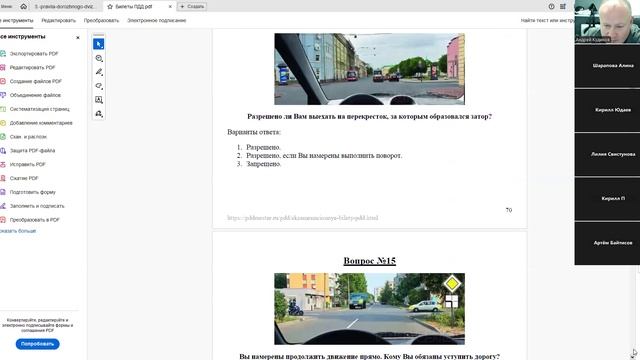The width and height of the screenshot is (640, 360).
Task: Click Исправить PDF icon
Action: point(3,164)
